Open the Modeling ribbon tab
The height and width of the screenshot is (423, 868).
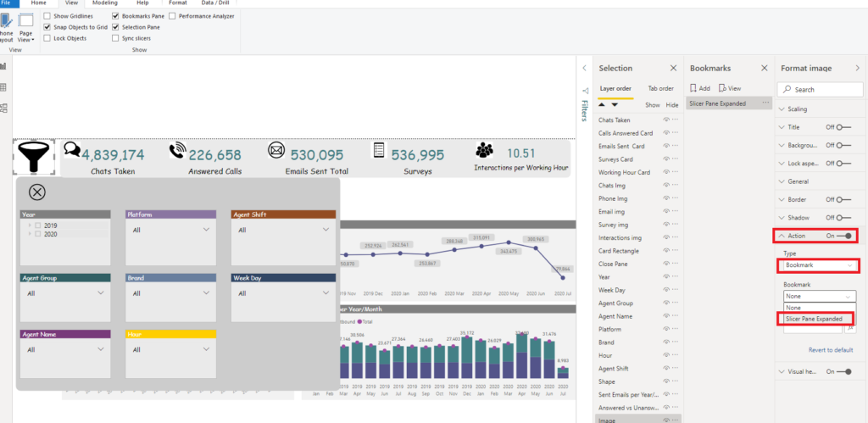point(104,3)
